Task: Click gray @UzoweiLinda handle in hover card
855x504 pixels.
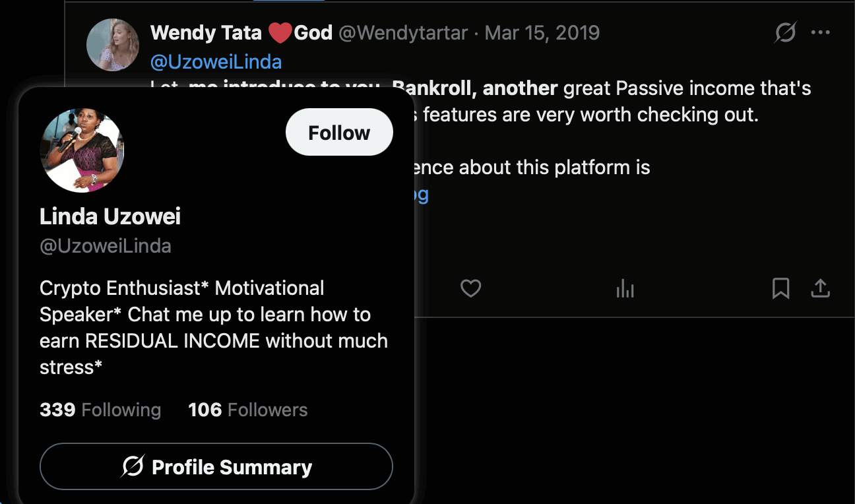Action: pyautogui.click(x=106, y=246)
